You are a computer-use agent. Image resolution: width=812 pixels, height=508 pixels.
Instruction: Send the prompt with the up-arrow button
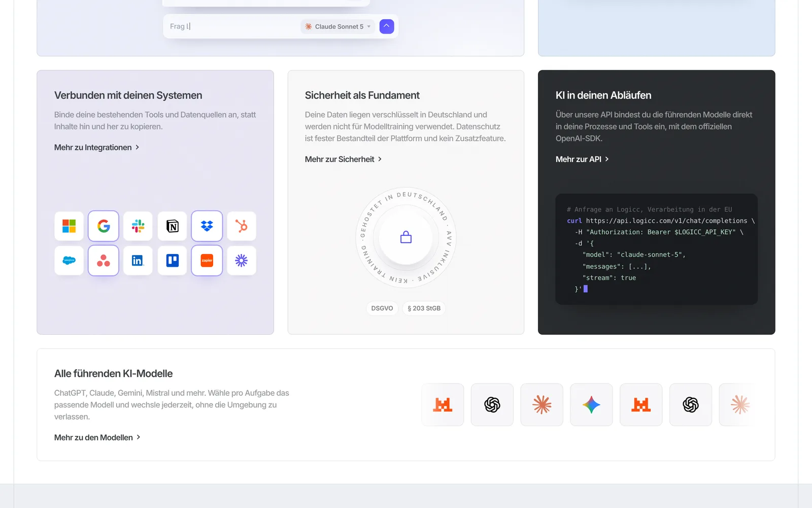tap(387, 26)
